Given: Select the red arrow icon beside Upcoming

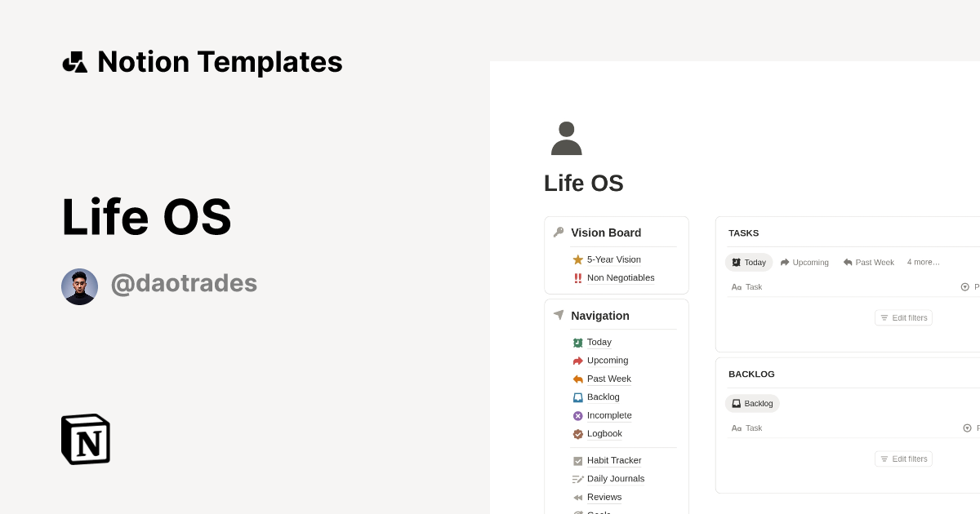Looking at the screenshot, I should (x=577, y=360).
